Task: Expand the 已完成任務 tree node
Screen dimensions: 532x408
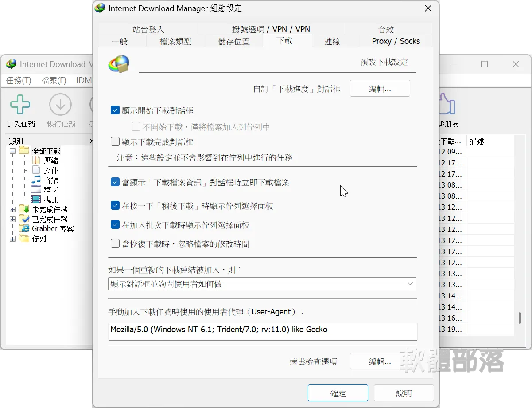Action: pyautogui.click(x=12, y=219)
